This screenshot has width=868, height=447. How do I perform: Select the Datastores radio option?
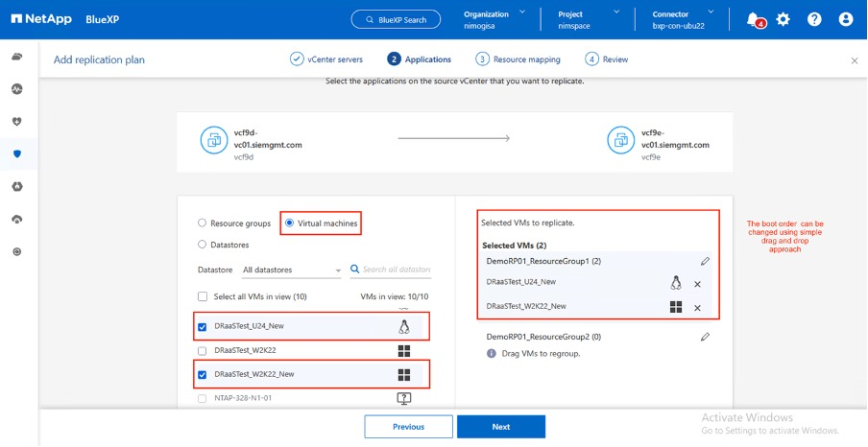[x=202, y=245]
